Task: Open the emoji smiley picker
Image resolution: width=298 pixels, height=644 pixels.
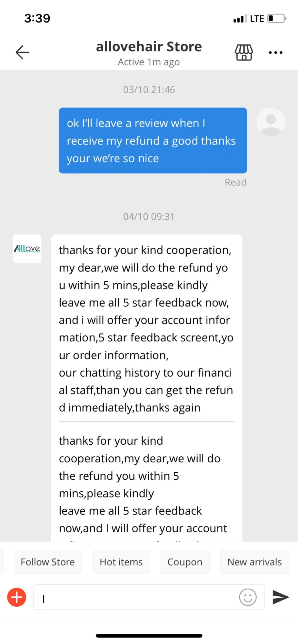Action: (248, 597)
